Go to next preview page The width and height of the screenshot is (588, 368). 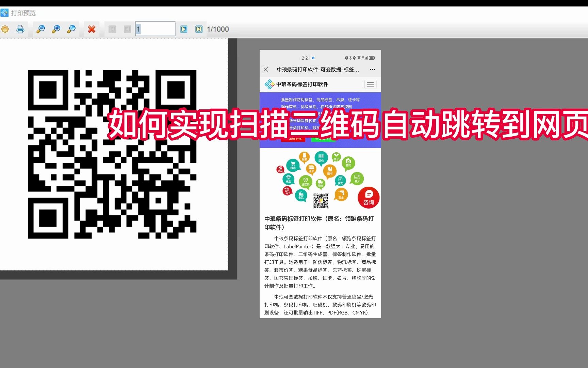(x=184, y=29)
